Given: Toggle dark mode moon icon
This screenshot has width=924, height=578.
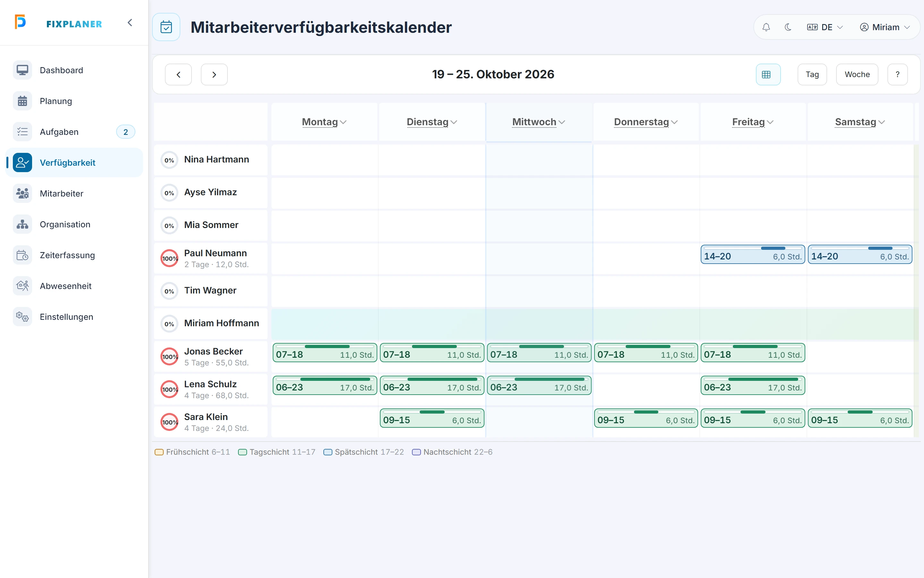Looking at the screenshot, I should (x=788, y=27).
